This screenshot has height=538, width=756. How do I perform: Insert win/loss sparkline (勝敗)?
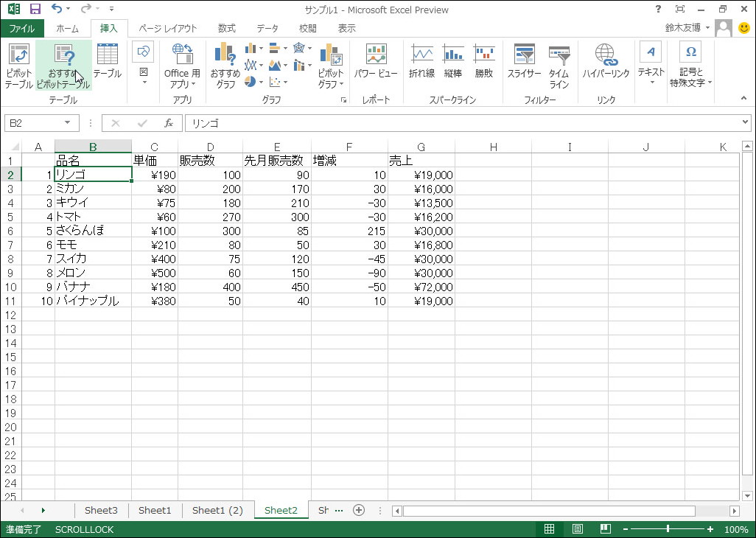(483, 65)
